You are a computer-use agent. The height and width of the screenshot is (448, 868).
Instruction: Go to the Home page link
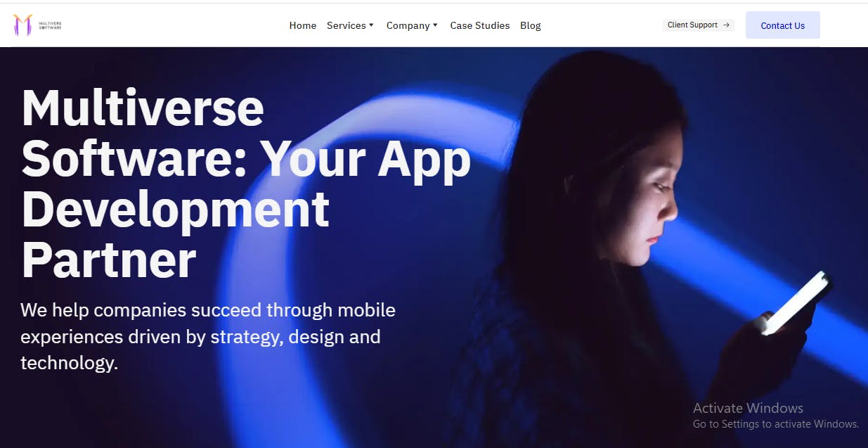[303, 25]
